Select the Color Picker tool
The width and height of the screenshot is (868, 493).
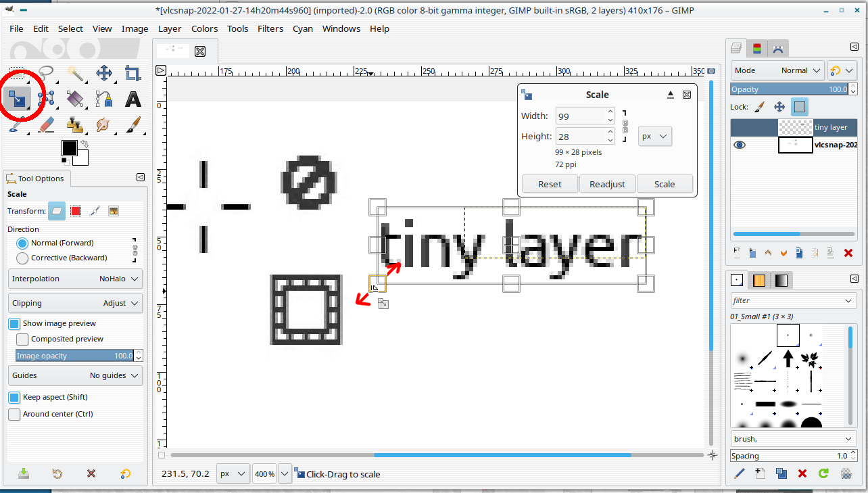click(17, 124)
